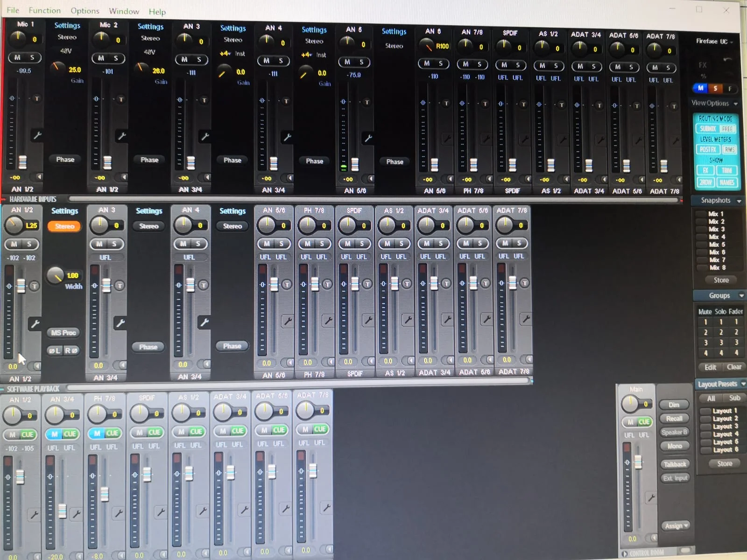Open the Options menu
Image resolution: width=747 pixels, height=560 pixels.
tap(85, 11)
